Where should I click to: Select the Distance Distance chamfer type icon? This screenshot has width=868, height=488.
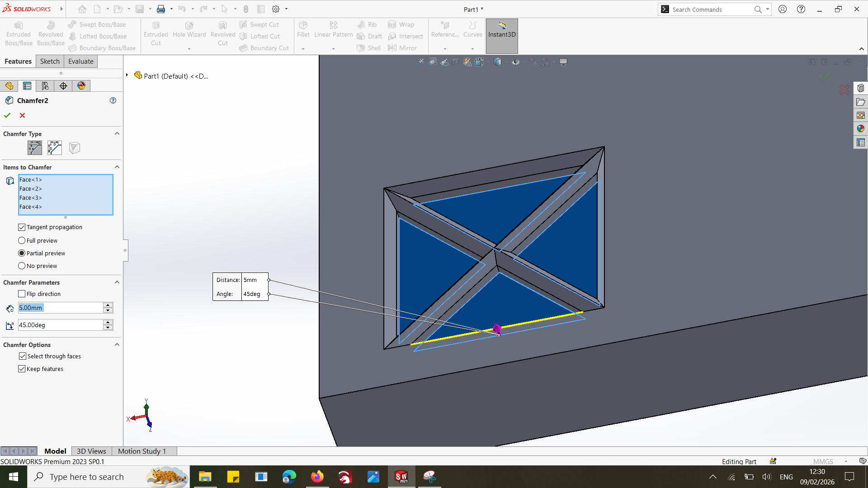click(x=54, y=148)
